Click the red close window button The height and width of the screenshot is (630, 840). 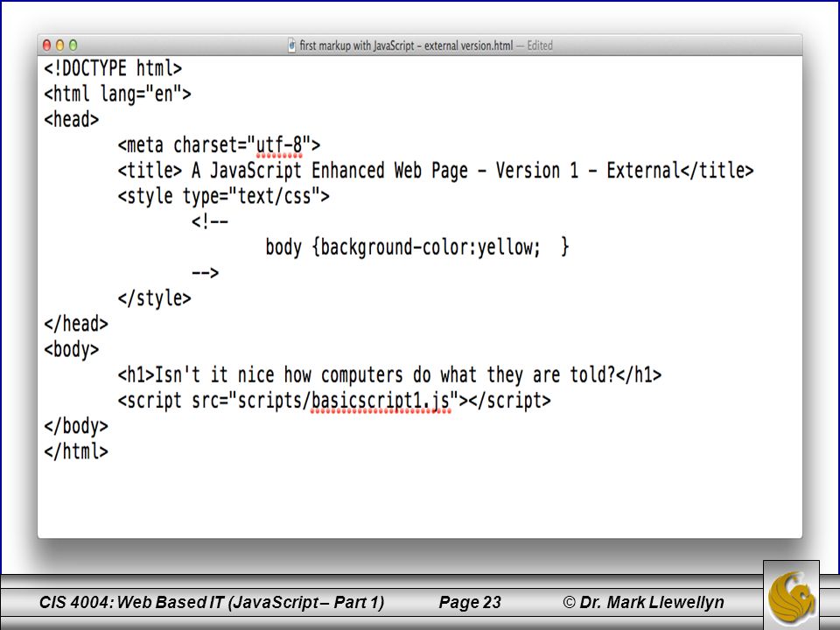point(46,45)
